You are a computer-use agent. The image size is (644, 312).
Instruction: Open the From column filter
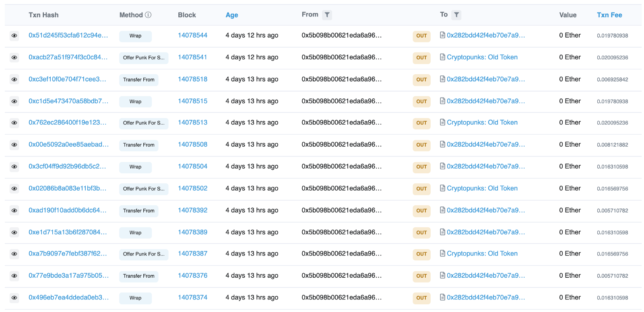327,15
